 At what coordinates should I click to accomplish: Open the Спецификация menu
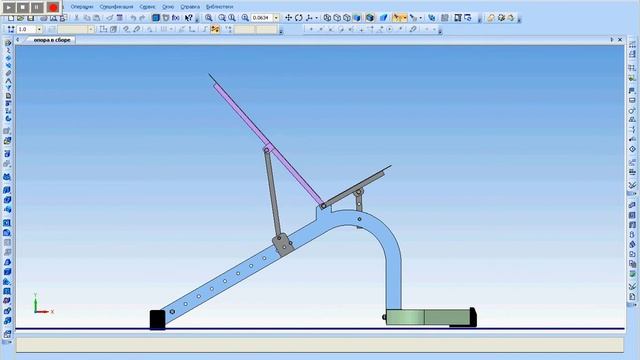coord(116,7)
